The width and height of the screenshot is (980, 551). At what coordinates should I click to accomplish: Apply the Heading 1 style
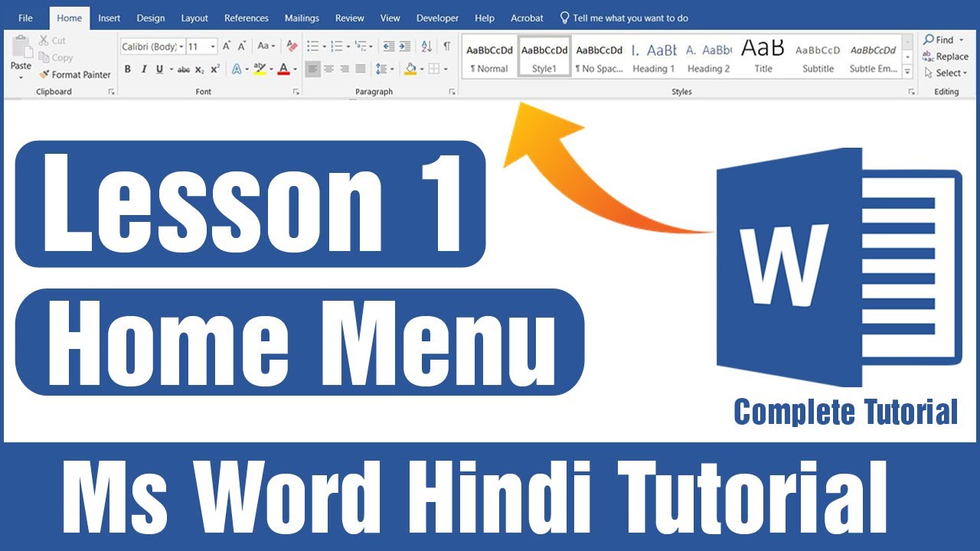(x=654, y=57)
